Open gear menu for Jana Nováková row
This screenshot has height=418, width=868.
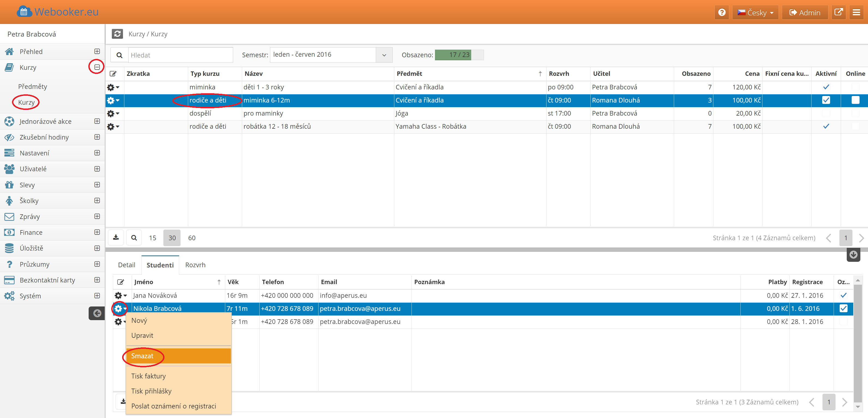(120, 295)
